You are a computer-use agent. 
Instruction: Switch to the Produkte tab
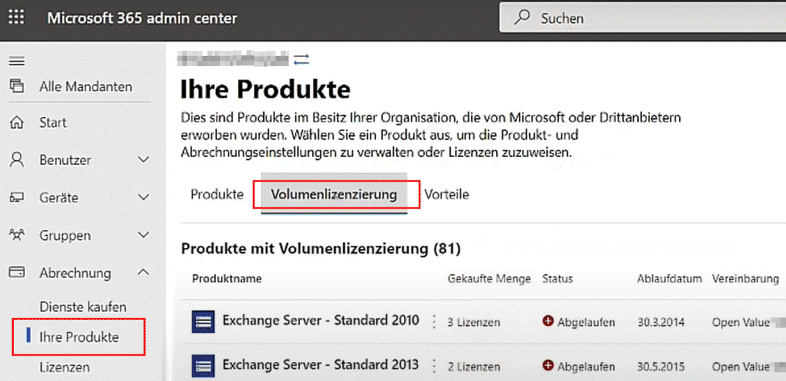(x=217, y=195)
